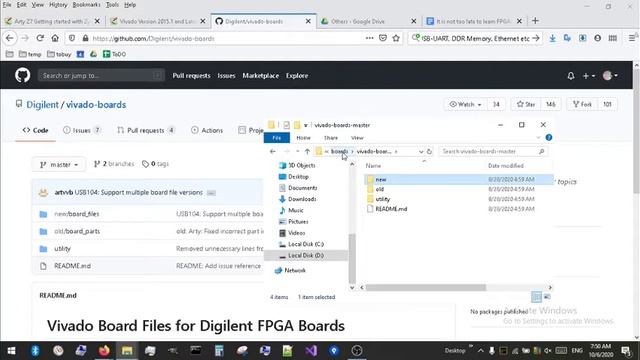The height and width of the screenshot is (360, 640).
Task: Click the Firefox back arrow
Action: 10,38
